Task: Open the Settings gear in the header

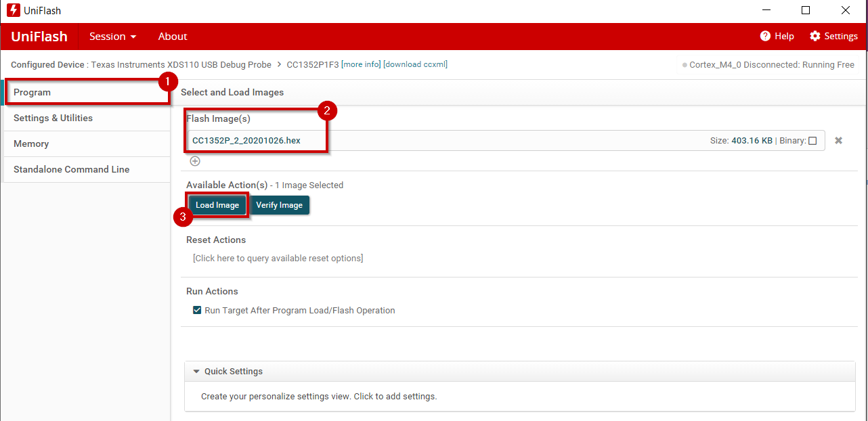Action: pos(814,36)
